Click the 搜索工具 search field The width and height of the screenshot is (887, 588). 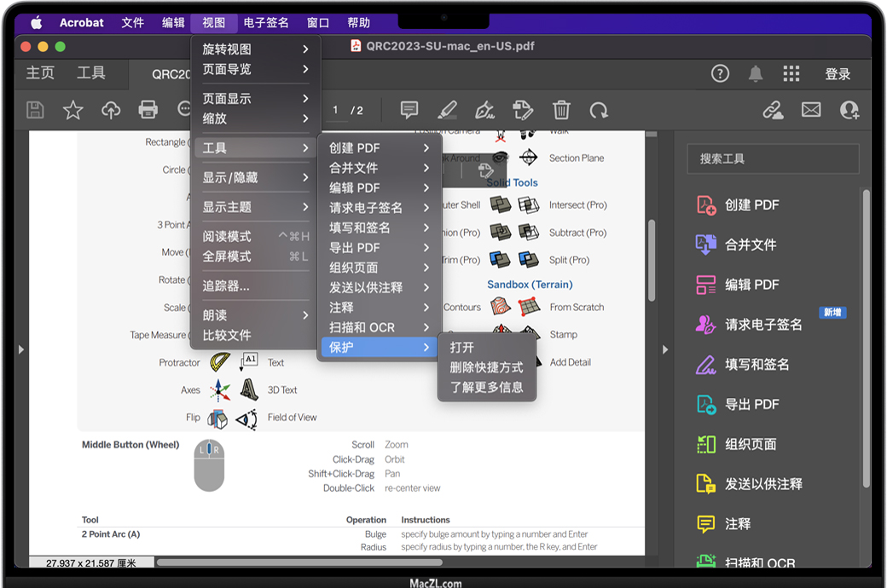tap(773, 159)
